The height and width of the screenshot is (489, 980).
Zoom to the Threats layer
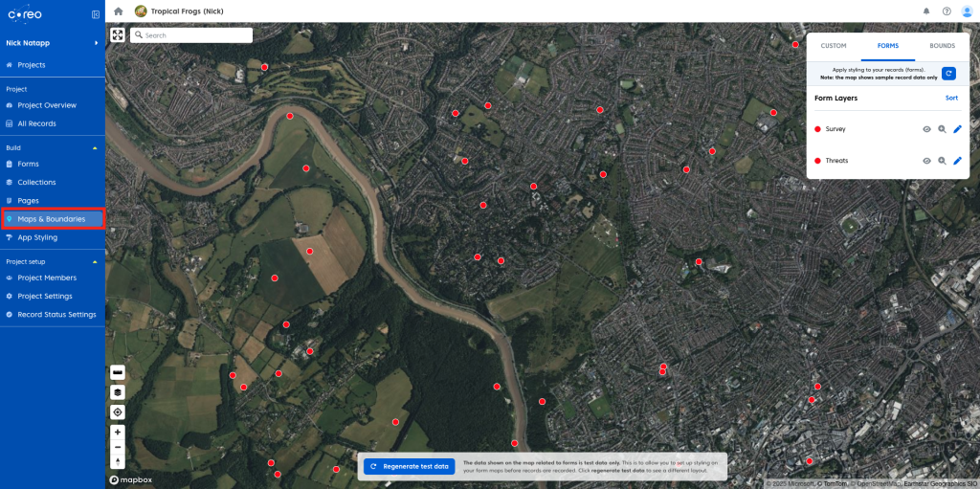coord(942,161)
